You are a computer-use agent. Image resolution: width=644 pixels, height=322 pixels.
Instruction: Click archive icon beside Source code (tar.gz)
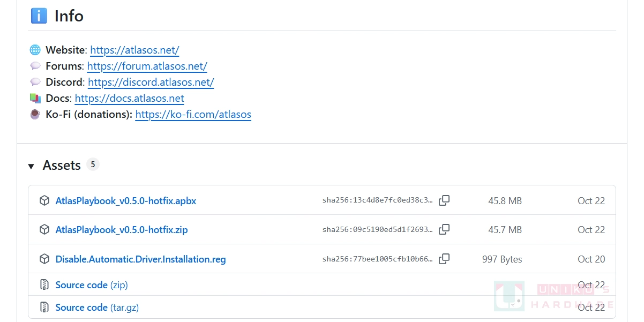(x=44, y=308)
